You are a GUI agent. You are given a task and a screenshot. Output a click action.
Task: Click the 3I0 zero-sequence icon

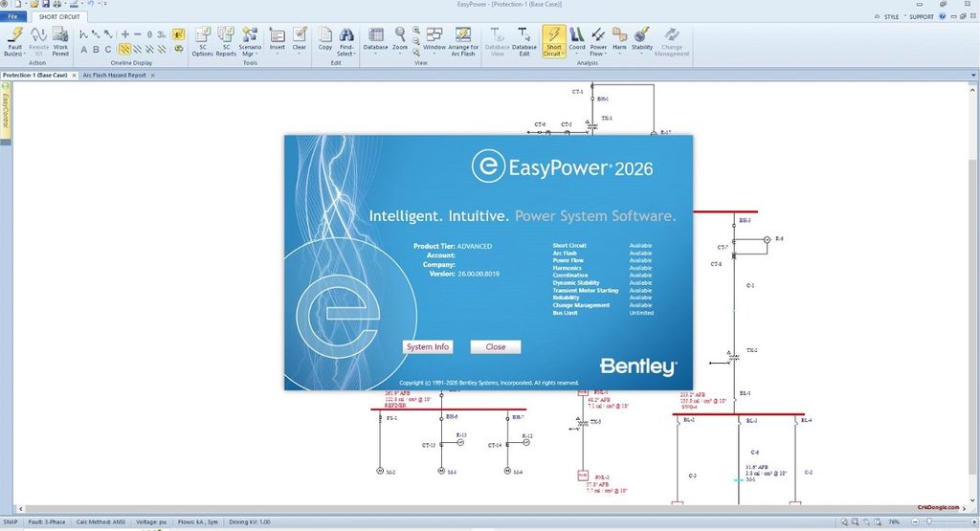click(162, 34)
